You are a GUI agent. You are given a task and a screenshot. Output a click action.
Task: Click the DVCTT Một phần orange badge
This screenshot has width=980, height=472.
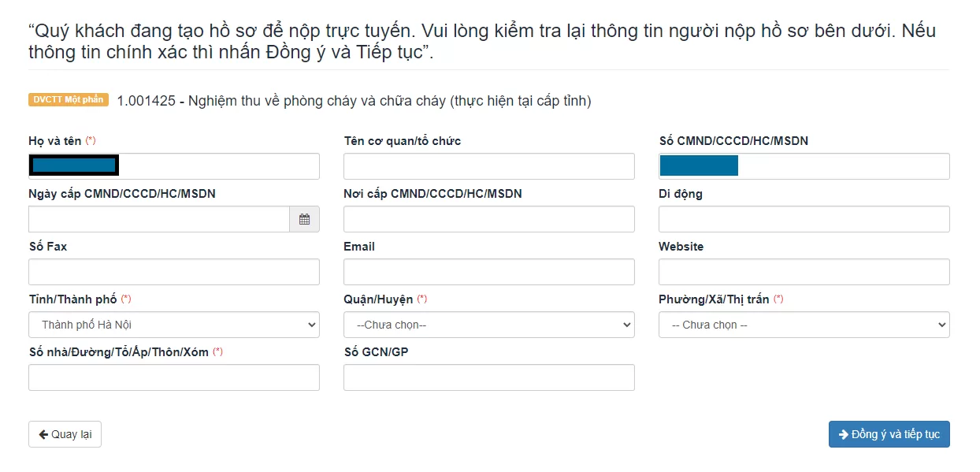coord(69,100)
